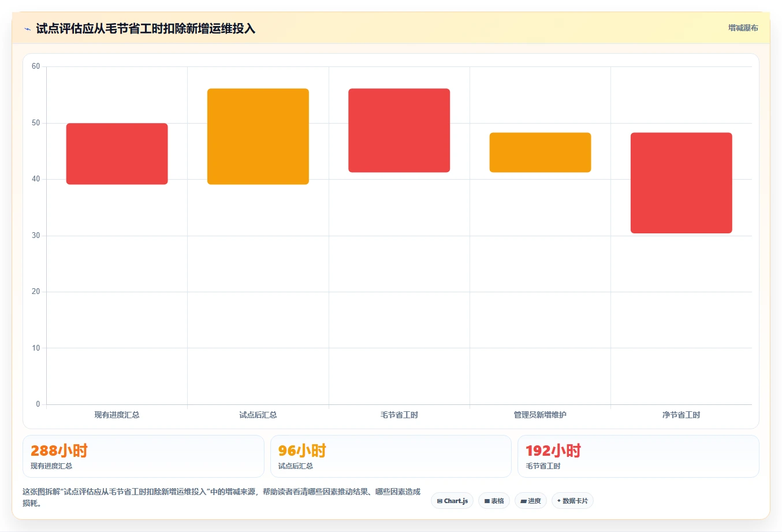This screenshot has height=532, width=782.
Task: Click the red 净节省工时 bar
Action: click(682, 183)
